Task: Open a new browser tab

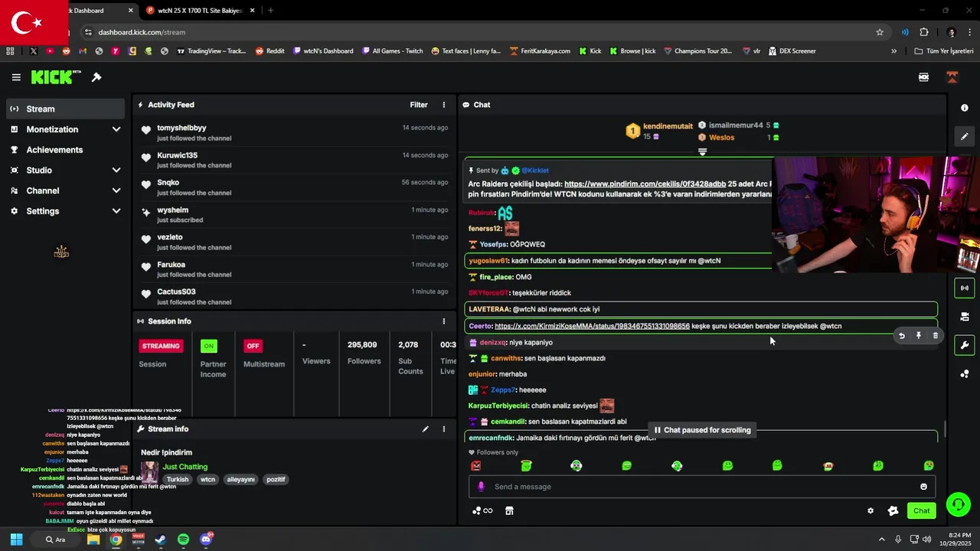Action: pyautogui.click(x=270, y=11)
